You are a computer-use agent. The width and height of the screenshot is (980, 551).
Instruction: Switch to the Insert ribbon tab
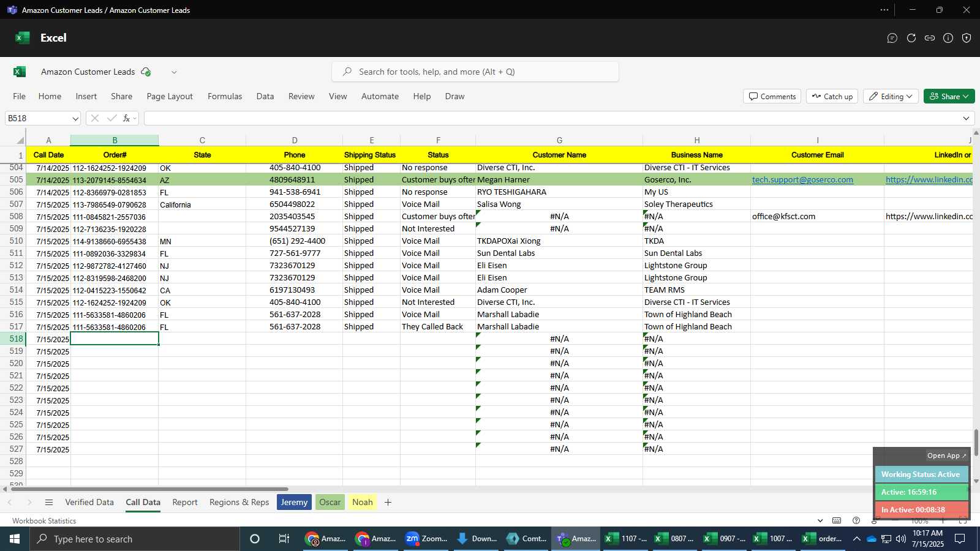click(86, 96)
